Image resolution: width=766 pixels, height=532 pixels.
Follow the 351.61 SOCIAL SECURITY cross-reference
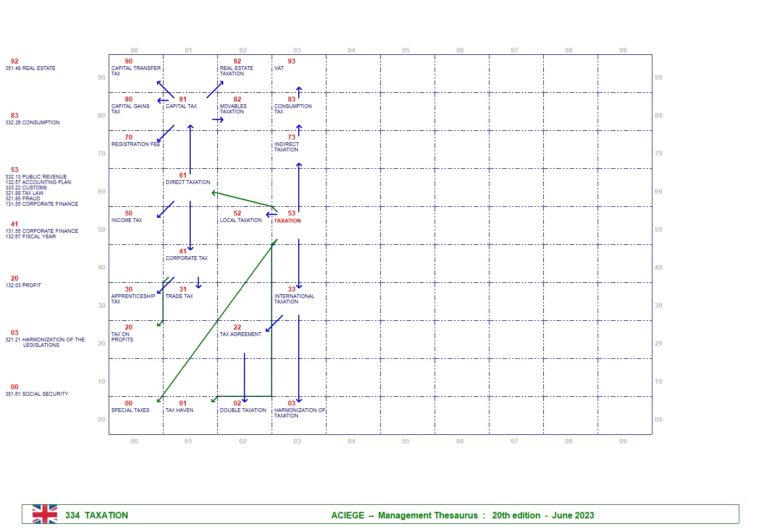point(37,394)
